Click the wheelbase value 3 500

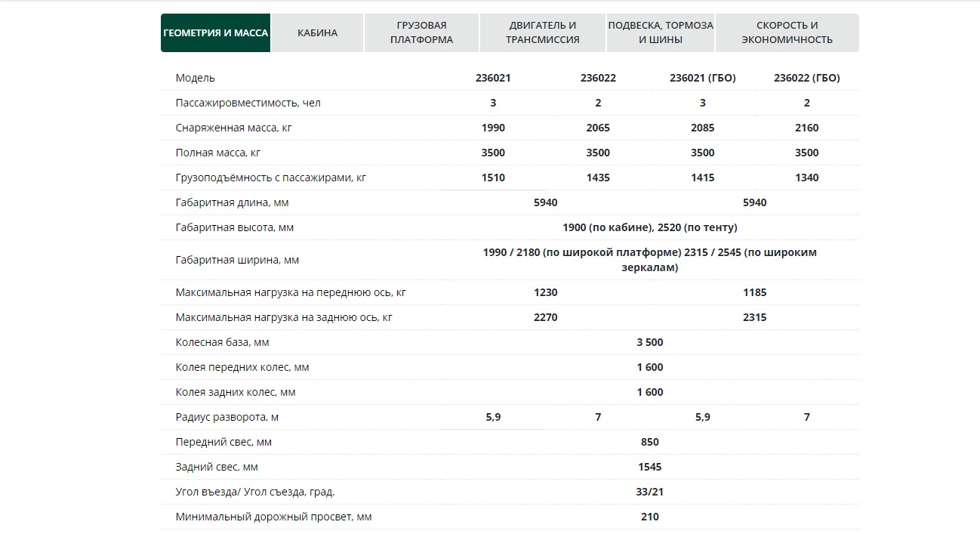click(x=649, y=342)
